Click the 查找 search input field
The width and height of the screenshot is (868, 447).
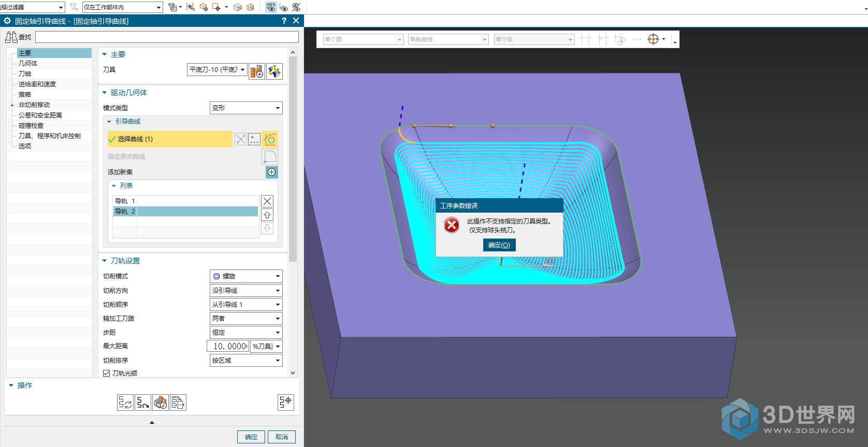pyautogui.click(x=167, y=37)
